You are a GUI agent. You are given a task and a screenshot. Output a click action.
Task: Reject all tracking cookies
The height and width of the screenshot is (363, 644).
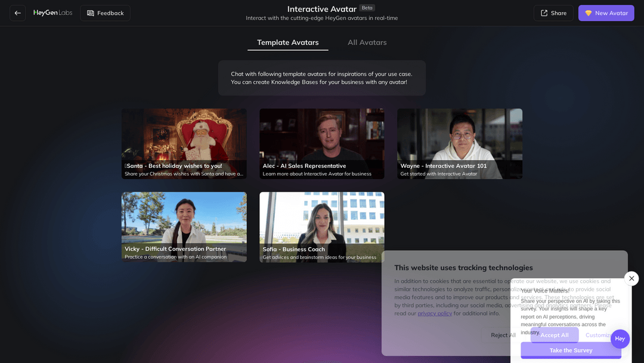(x=503, y=335)
